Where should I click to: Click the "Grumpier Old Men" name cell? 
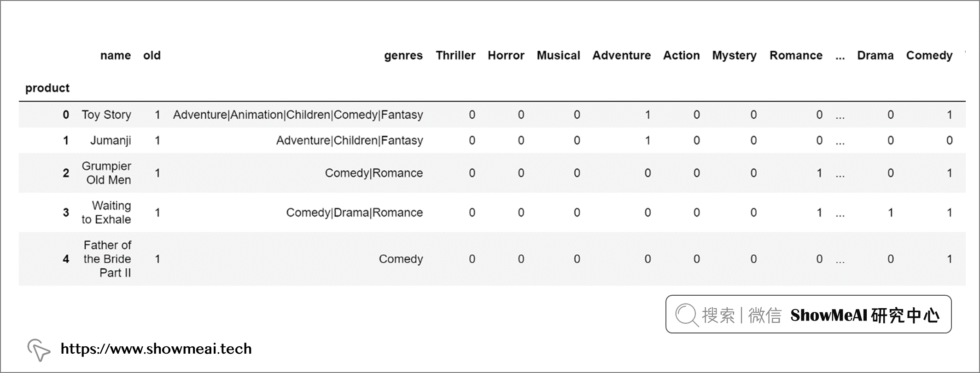tap(106, 173)
